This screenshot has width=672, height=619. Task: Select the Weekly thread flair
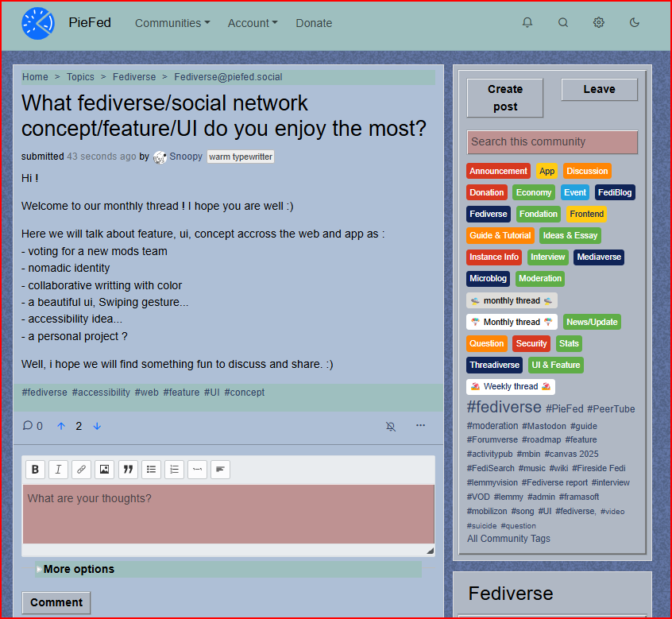click(x=511, y=387)
